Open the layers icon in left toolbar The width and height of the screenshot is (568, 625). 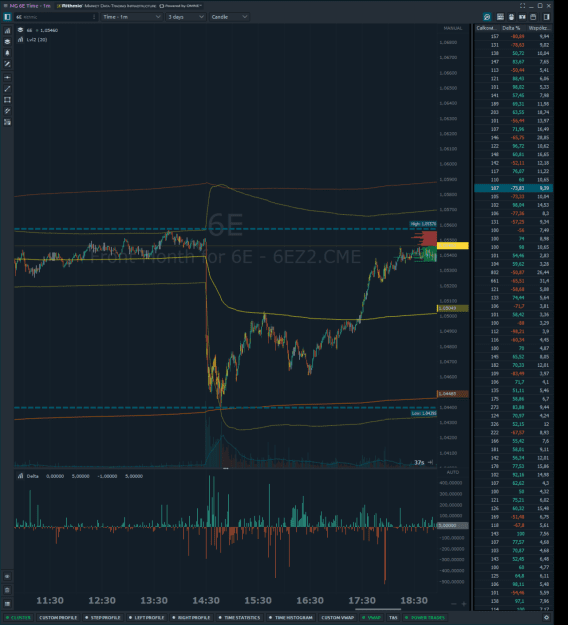(7, 41)
